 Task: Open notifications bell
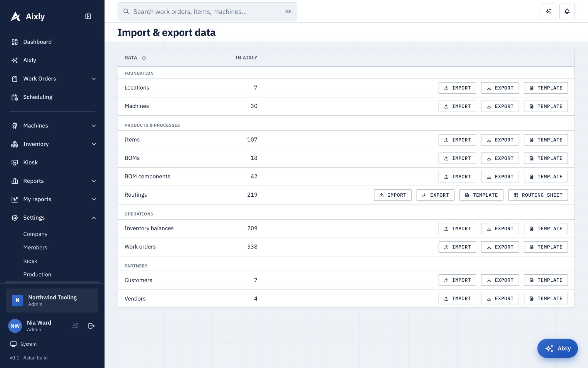(567, 11)
